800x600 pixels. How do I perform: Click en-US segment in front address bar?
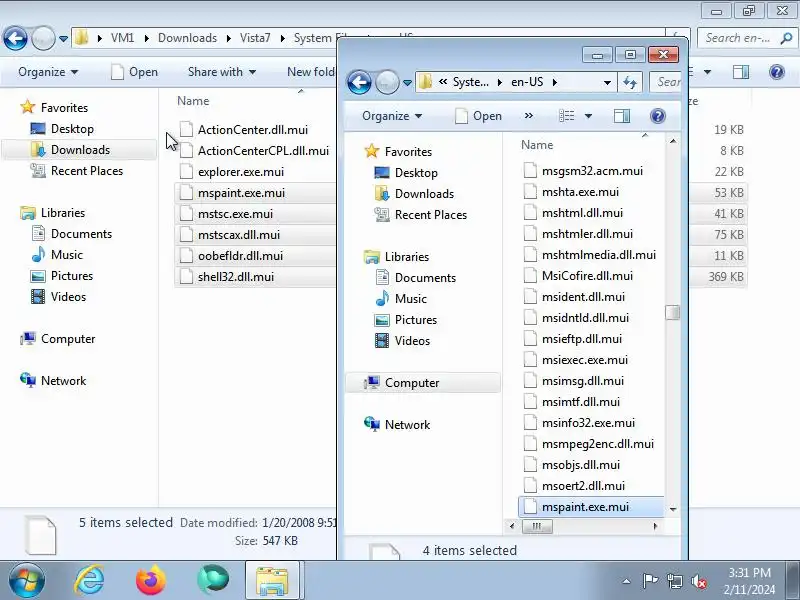point(527,82)
